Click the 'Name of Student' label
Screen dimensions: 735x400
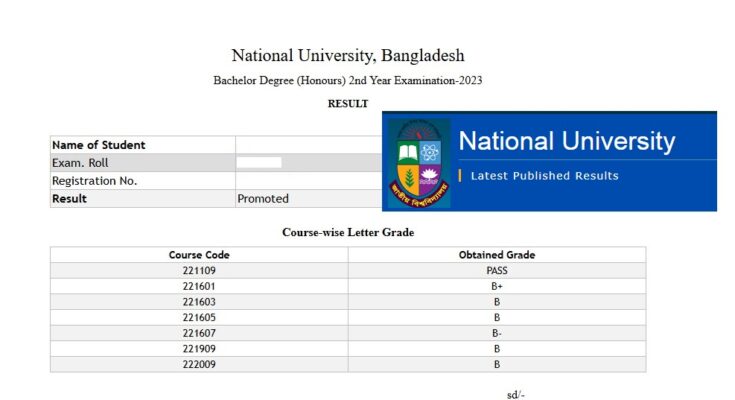[98, 145]
